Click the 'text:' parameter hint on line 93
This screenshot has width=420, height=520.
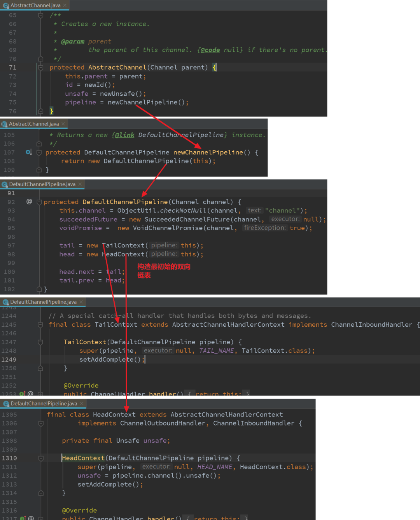[x=255, y=210]
